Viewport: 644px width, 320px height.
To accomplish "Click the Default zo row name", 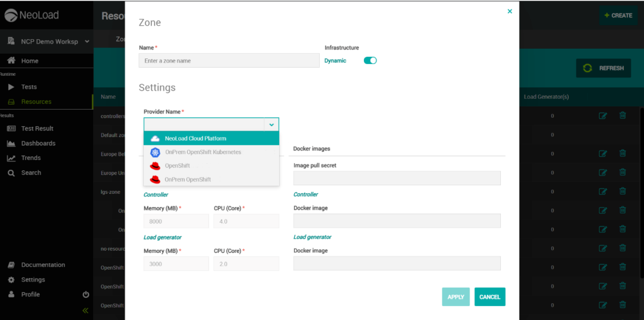I will coord(113,135).
